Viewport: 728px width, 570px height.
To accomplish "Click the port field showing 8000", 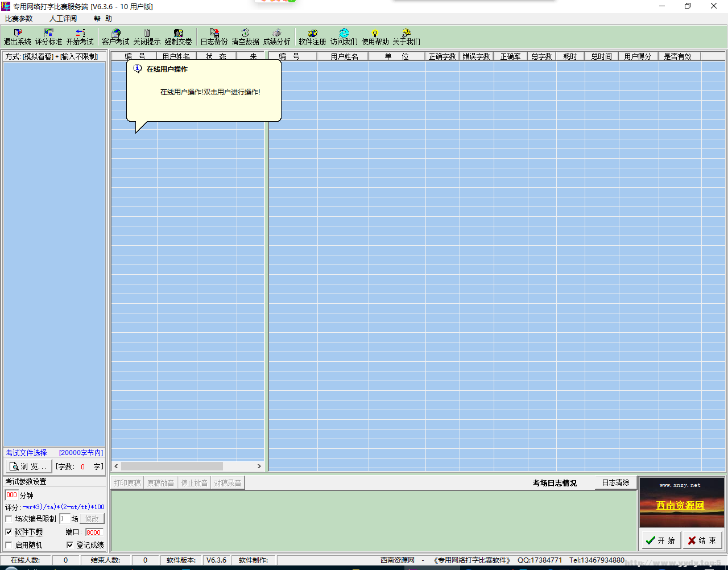I will point(94,532).
